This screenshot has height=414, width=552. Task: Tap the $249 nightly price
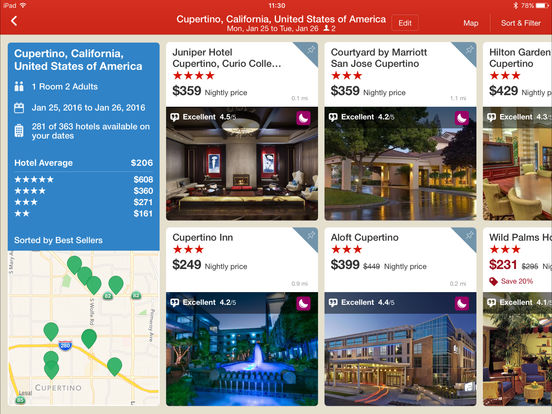(x=187, y=265)
